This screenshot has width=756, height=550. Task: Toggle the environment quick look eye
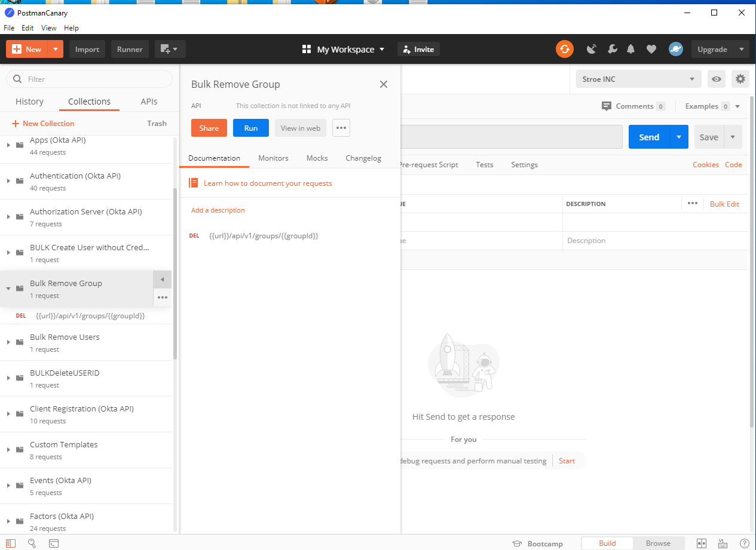pos(716,79)
